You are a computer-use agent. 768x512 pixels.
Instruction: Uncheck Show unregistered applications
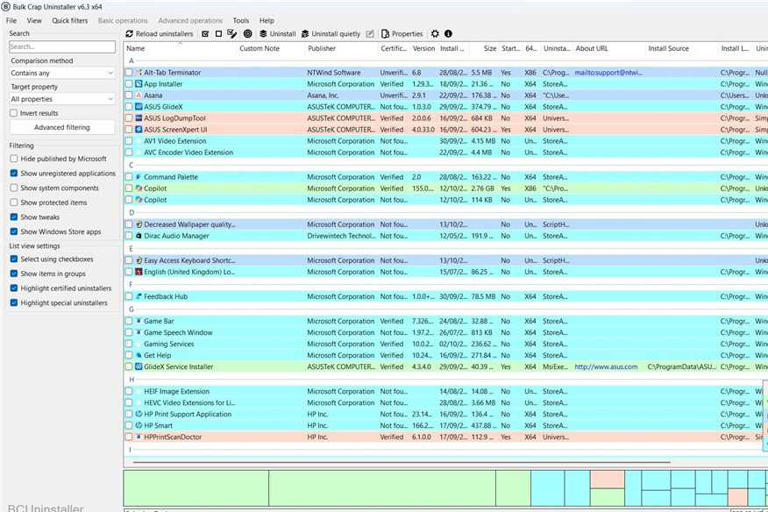pos(14,173)
